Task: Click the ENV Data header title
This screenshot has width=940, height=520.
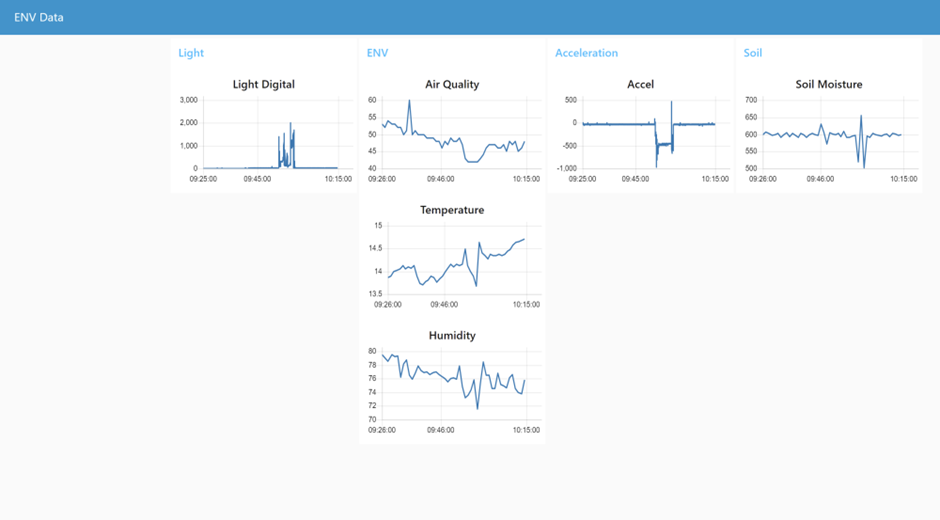Action: pyautogui.click(x=39, y=17)
